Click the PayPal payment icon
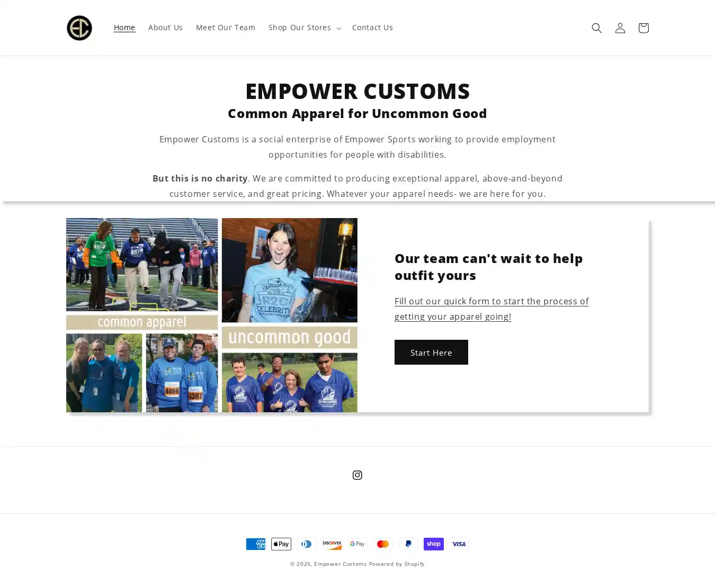Viewport: 715px width, 588px height. 408,544
